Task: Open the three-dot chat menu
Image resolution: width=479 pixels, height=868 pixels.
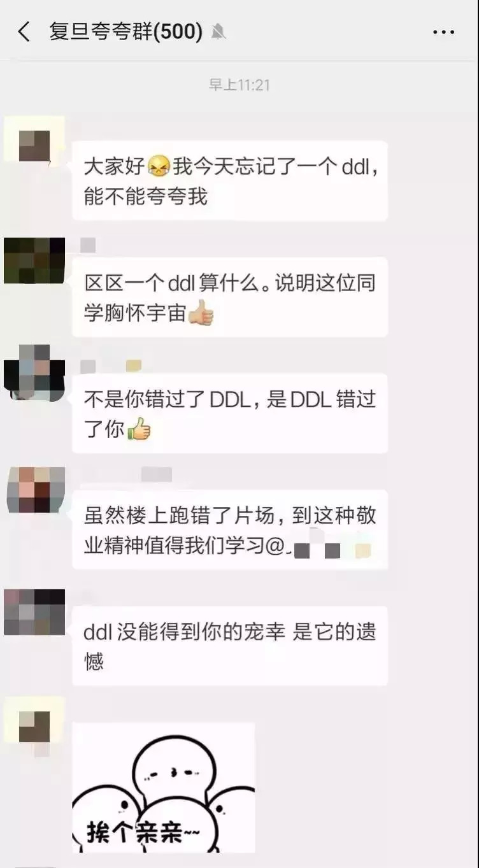Action: pos(443,32)
